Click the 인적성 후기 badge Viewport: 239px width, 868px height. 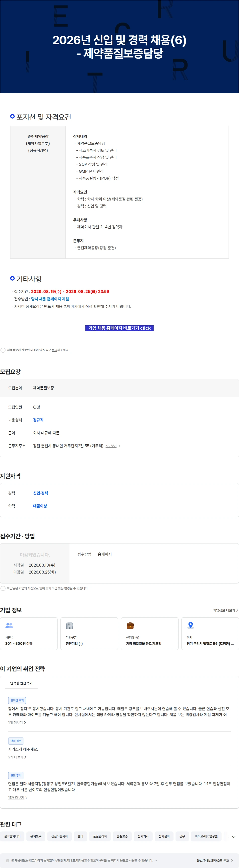17,700
